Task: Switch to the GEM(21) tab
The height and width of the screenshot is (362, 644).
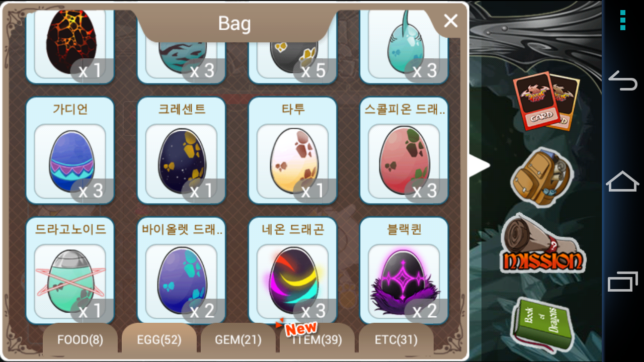Action: (238, 340)
